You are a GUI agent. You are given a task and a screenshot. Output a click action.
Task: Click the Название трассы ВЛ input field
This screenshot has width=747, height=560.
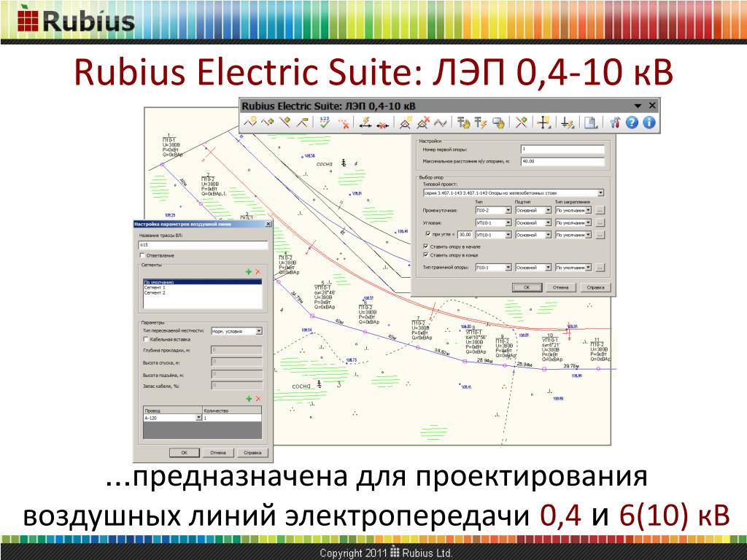pyautogui.click(x=203, y=245)
